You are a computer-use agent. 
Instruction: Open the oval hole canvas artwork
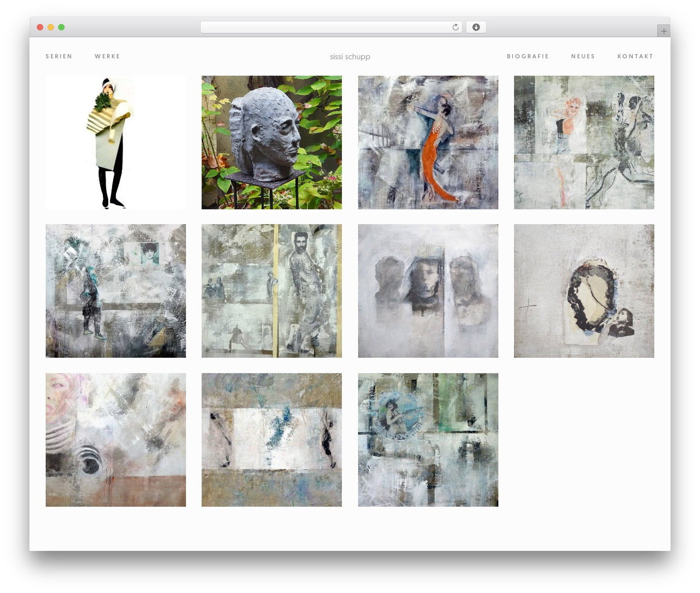point(584,291)
